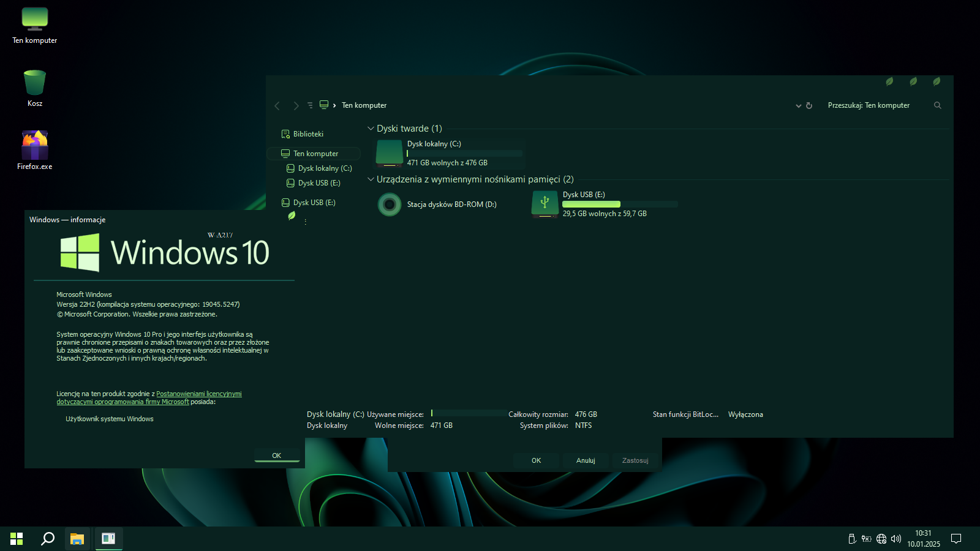Click the taskbar search icon
980x551 pixels.
(47, 539)
